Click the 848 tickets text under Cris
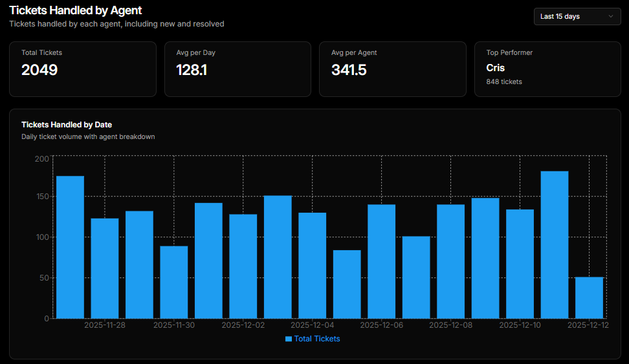Image resolution: width=629 pixels, height=364 pixels. tap(504, 82)
